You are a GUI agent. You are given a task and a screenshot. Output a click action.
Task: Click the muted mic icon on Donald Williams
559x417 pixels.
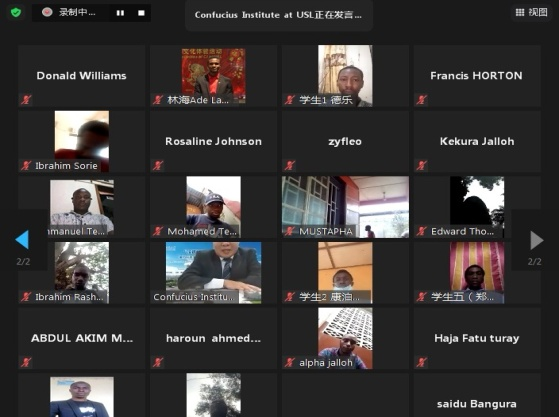(26, 99)
